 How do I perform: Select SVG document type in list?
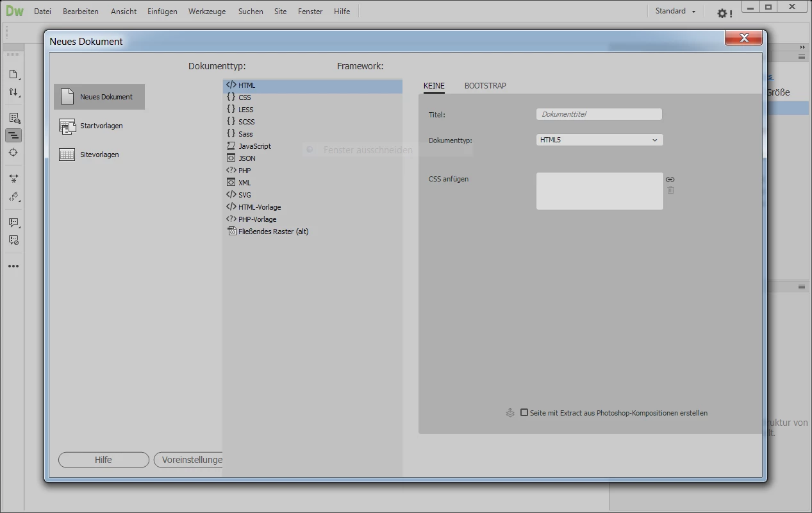coord(313,195)
